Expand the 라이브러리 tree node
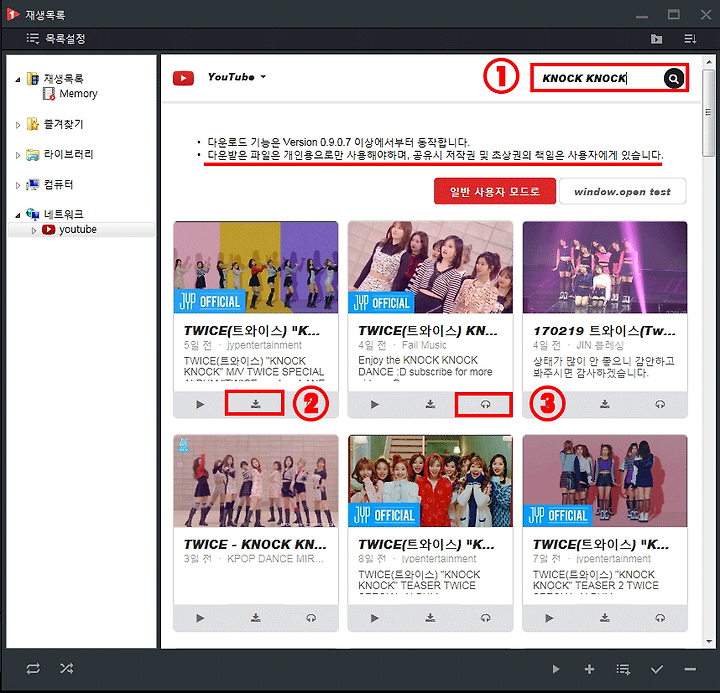This screenshot has height=693, width=720. [x=18, y=155]
